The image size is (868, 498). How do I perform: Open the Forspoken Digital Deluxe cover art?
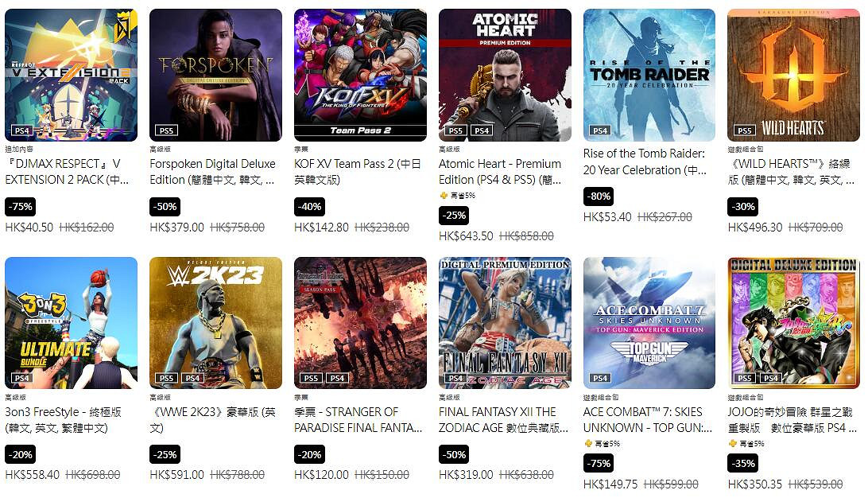click(x=215, y=75)
